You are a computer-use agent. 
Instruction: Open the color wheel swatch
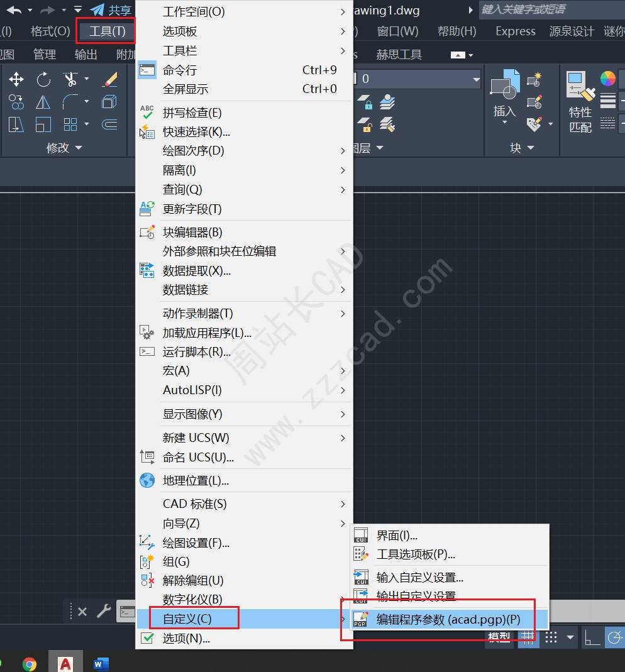[x=608, y=79]
